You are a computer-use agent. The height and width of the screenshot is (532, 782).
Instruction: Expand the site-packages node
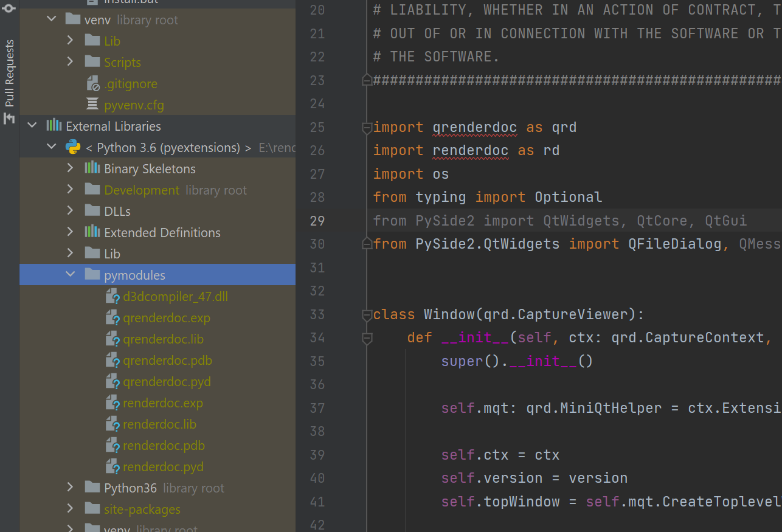click(x=70, y=509)
